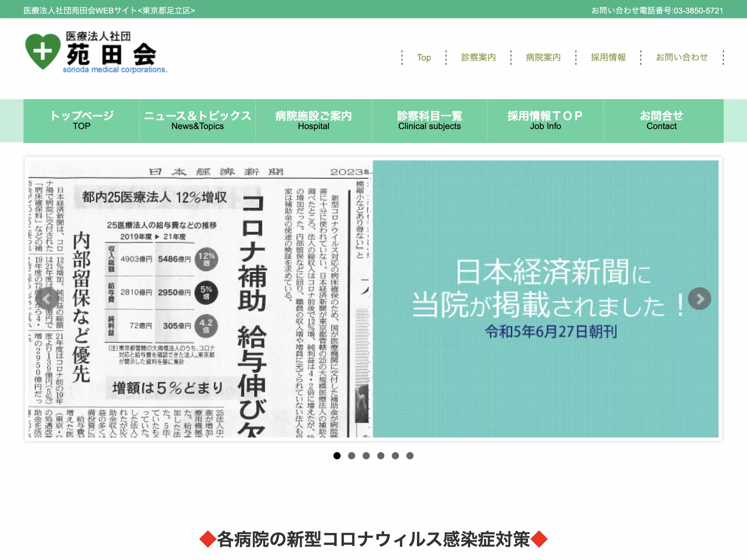Select the fifth carousel dot indicator

395,455
